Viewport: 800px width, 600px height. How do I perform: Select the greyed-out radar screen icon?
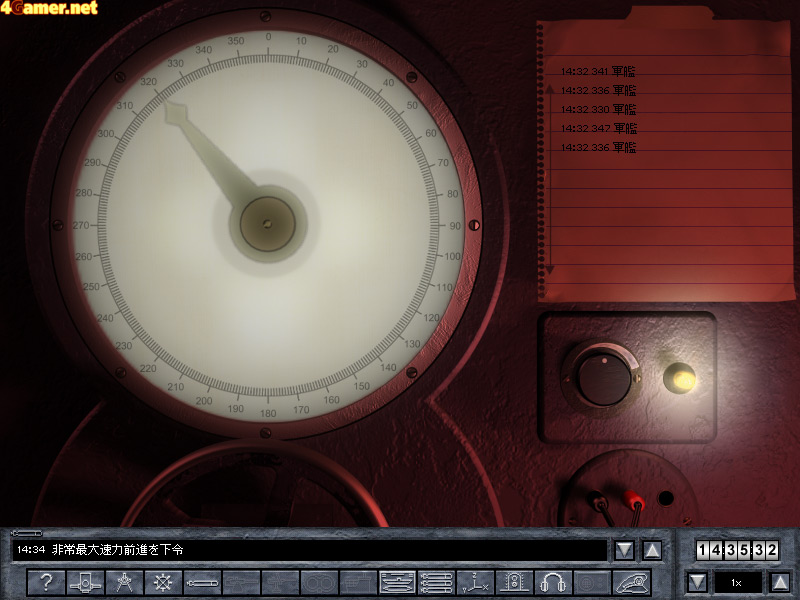point(592,582)
